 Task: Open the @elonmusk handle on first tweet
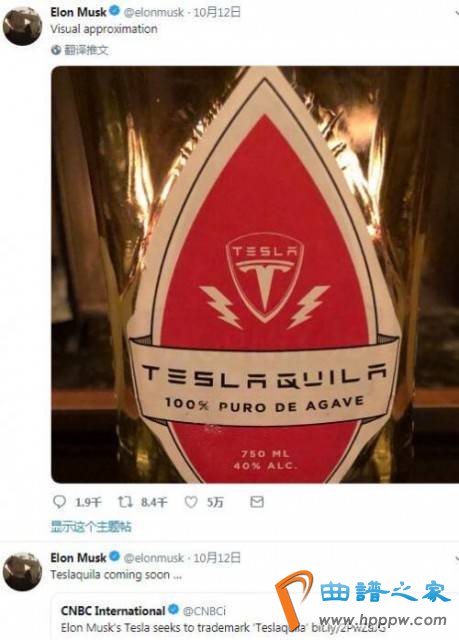pyautogui.click(x=153, y=12)
